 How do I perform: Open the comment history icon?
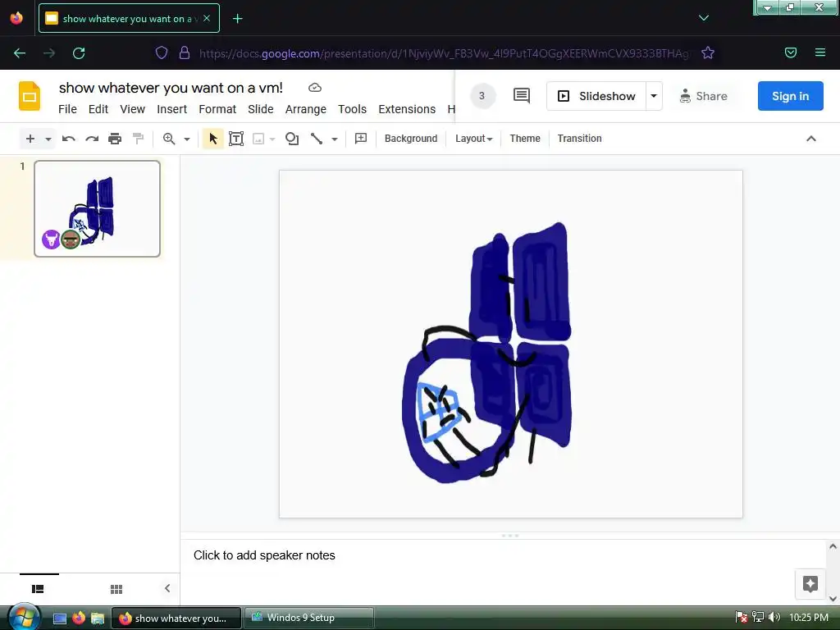pyautogui.click(x=521, y=96)
